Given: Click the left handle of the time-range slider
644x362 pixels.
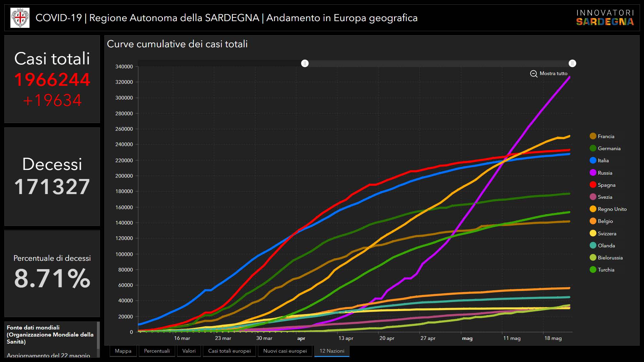Looking at the screenshot, I should (305, 63).
